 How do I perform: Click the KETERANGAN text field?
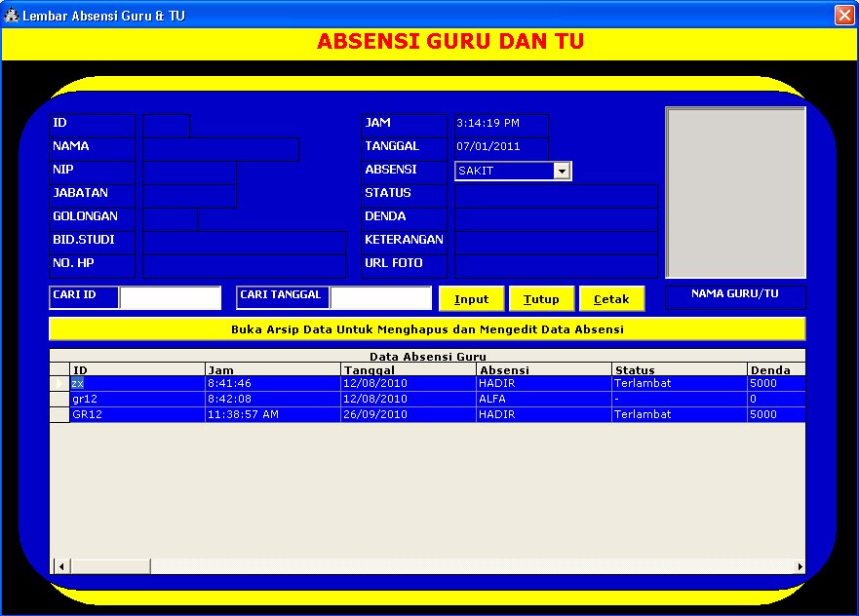[556, 243]
